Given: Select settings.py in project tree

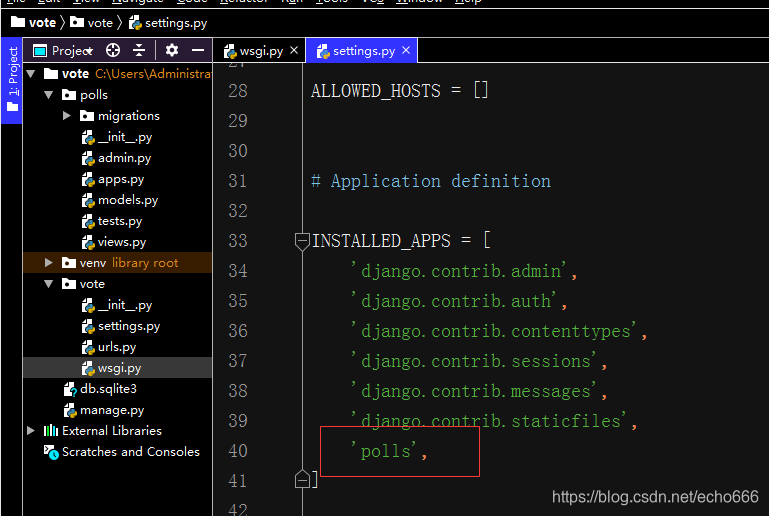Looking at the screenshot, I should [128, 326].
